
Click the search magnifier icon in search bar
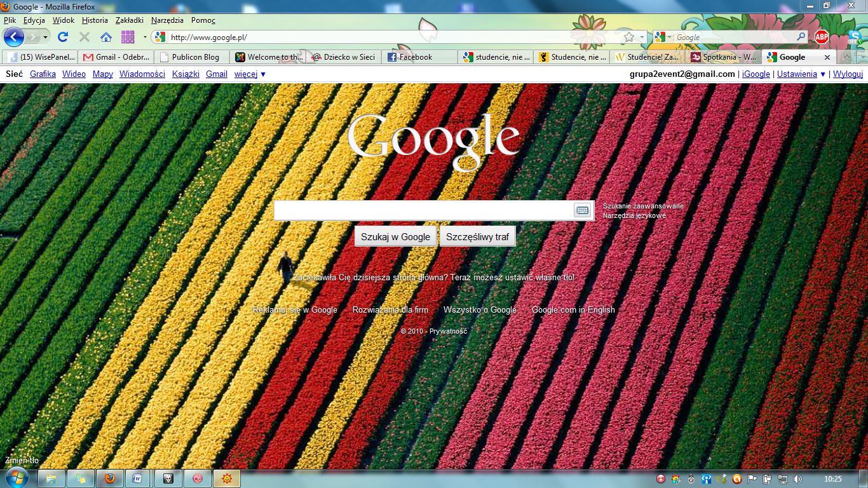click(801, 37)
